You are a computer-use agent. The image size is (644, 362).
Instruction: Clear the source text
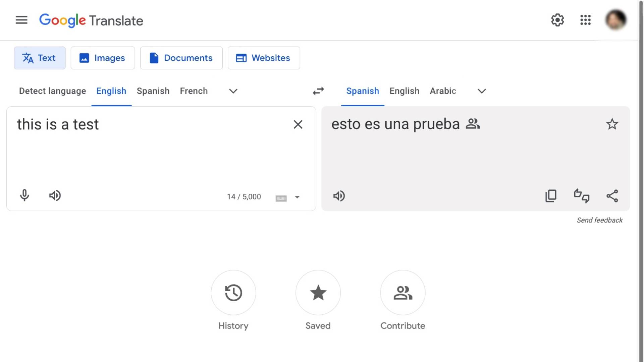click(298, 124)
